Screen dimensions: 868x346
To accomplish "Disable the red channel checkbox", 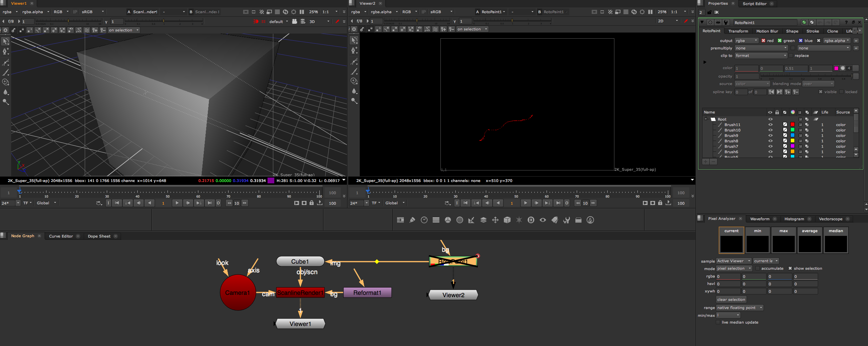I will pos(763,41).
